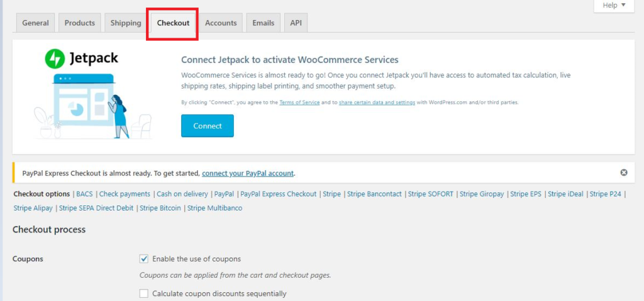The image size is (644, 301).
Task: Click the coupons cart and checkout description
Action: 235,275
